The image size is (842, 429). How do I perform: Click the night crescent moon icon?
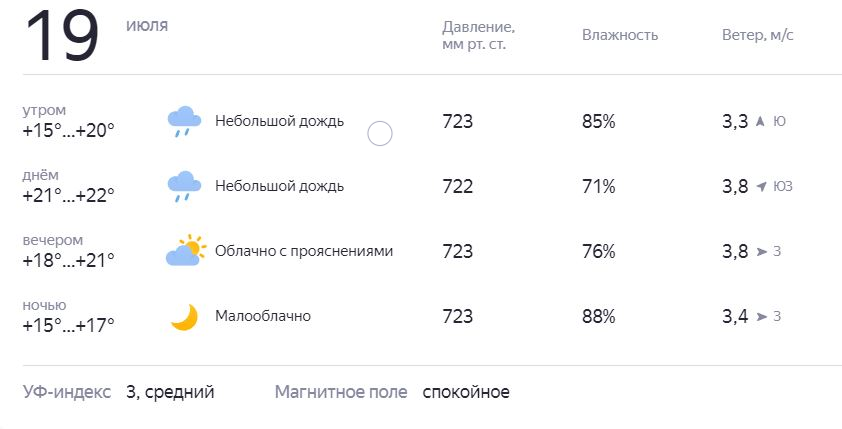184,317
